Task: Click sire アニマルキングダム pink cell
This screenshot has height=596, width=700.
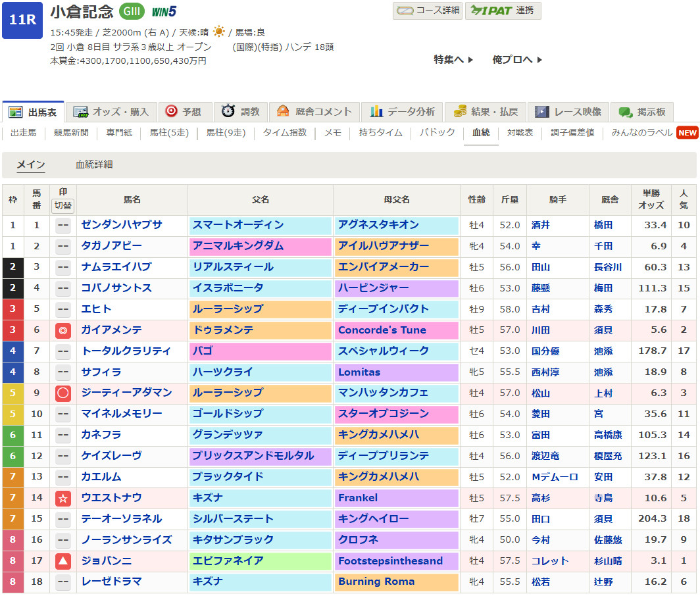Action: tap(261, 247)
